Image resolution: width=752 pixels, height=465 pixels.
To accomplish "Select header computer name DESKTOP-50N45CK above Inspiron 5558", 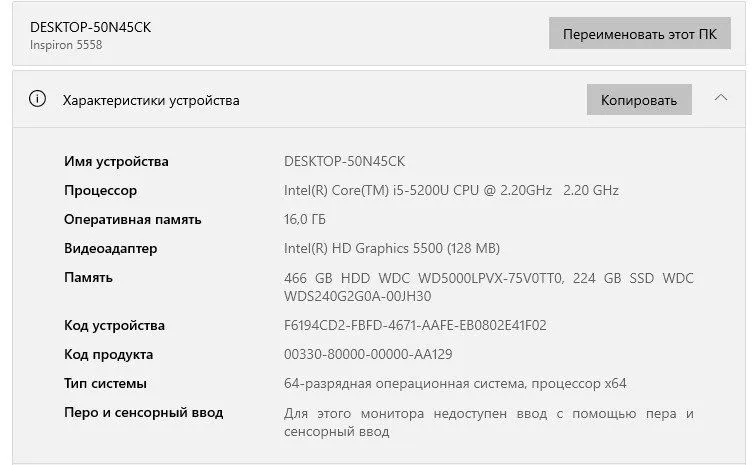I will click(x=90, y=27).
